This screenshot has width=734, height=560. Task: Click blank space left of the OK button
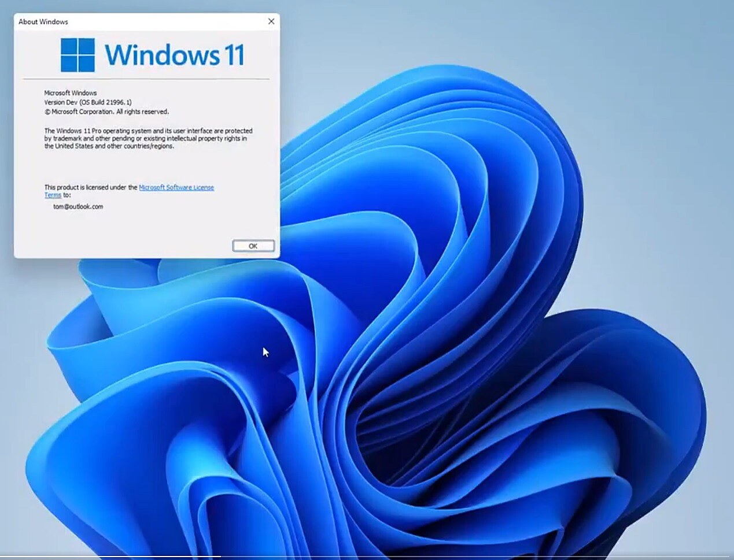pos(145,246)
